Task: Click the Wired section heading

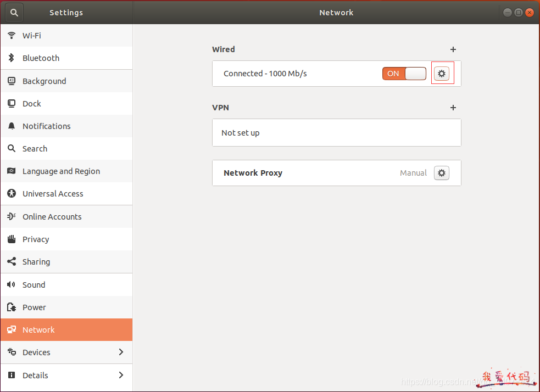Action: pyautogui.click(x=224, y=49)
